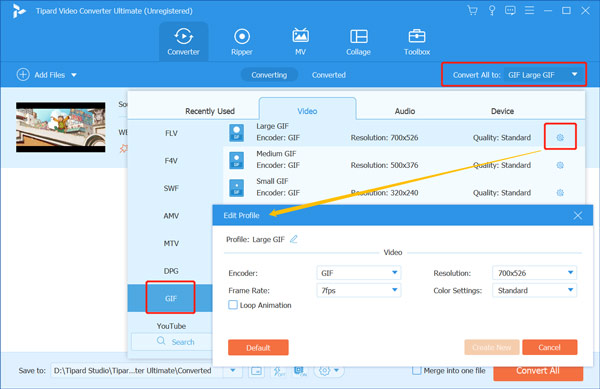
Task: Open settings gear for Large GIF
Action: (x=560, y=137)
